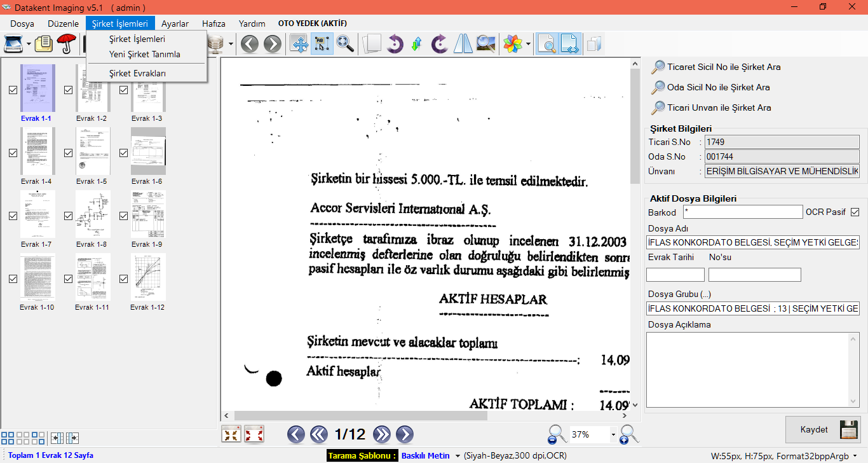
Task: Uncheck the checkbox for Evrak 1-10
Action: pos(13,279)
